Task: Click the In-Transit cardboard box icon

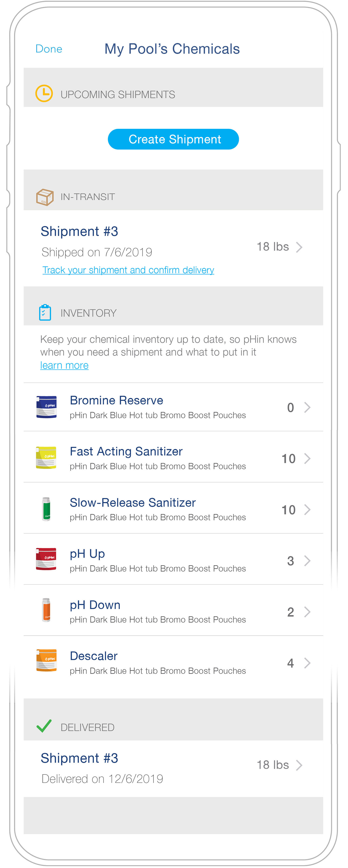Action: click(45, 197)
